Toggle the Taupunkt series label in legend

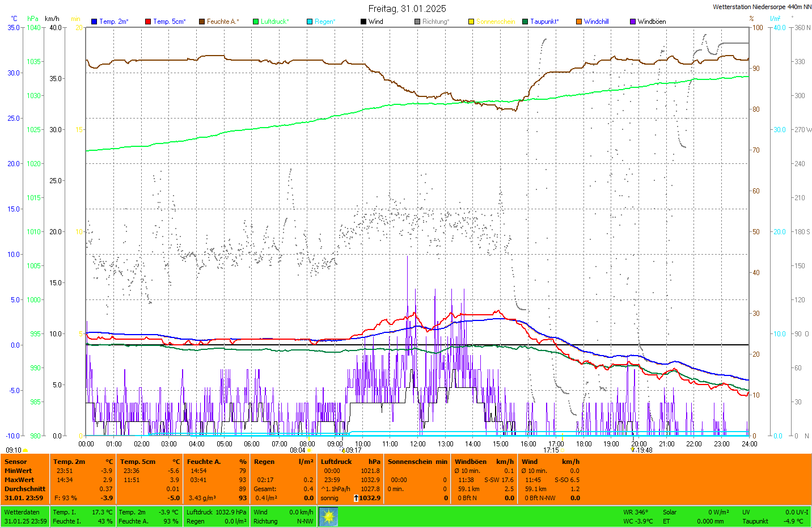(544, 22)
